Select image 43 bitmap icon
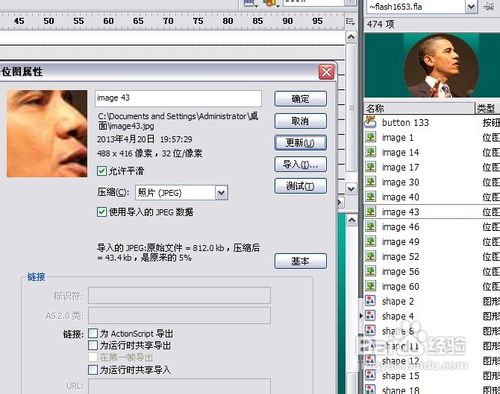500x394 pixels. tap(370, 211)
